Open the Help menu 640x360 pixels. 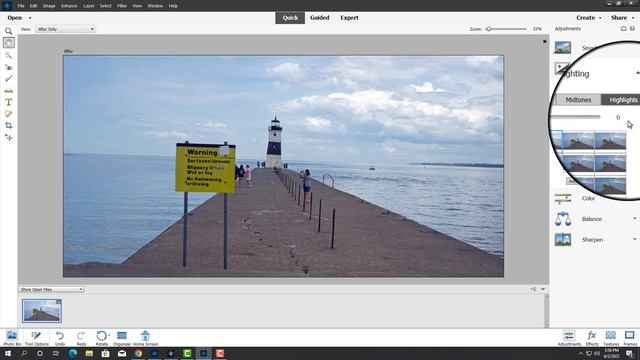pos(173,6)
